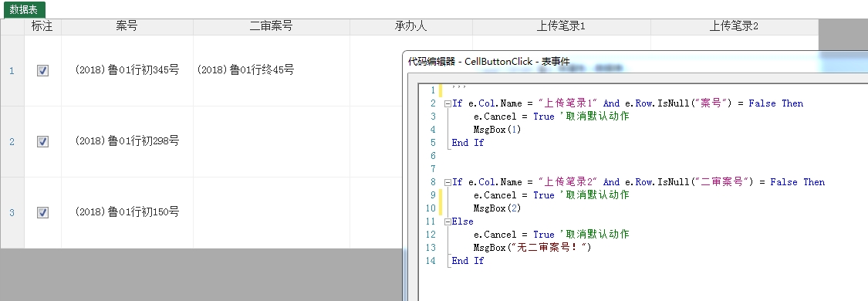Toggle the 标注 checkbox in row 2
This screenshot has height=301, width=868.
point(42,142)
